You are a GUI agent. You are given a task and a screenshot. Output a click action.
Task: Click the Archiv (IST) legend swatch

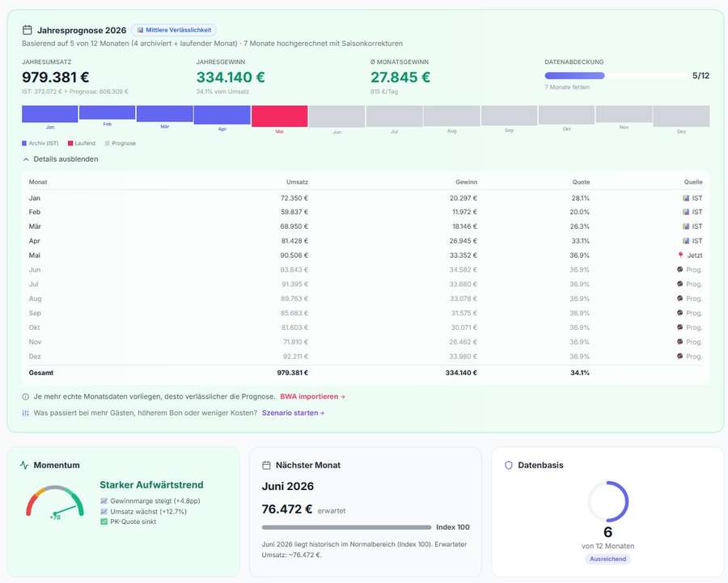[x=24, y=143]
